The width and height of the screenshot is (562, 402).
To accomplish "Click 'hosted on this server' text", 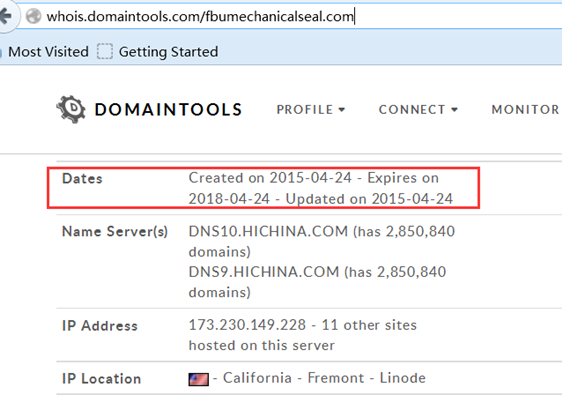I will coord(262,345).
